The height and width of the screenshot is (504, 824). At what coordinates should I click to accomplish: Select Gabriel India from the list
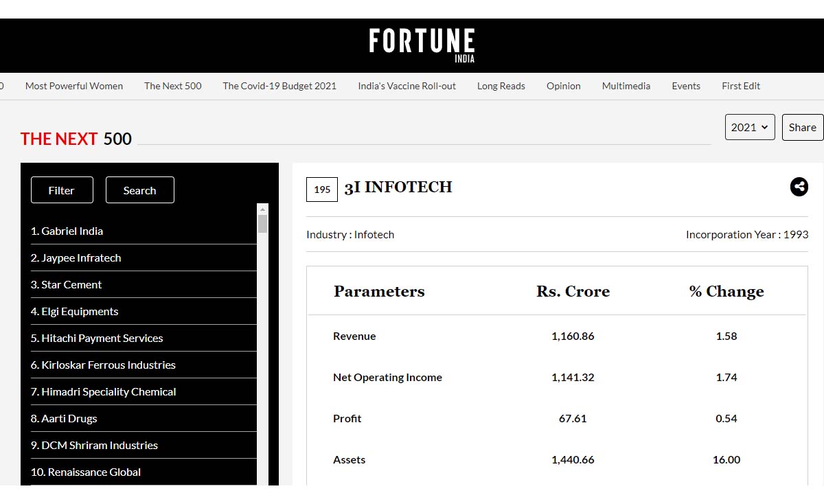[144, 231]
